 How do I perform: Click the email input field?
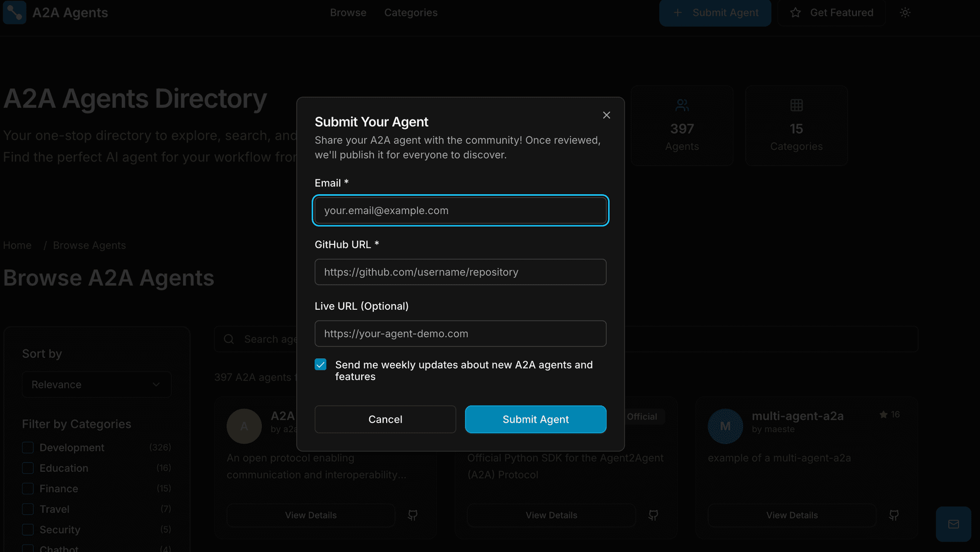click(460, 210)
